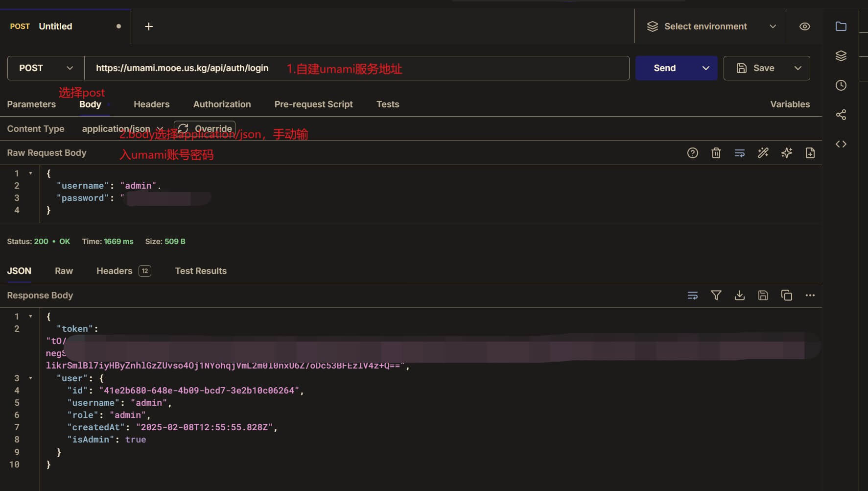868x491 pixels.
Task: Click the Override button
Action: tap(205, 128)
